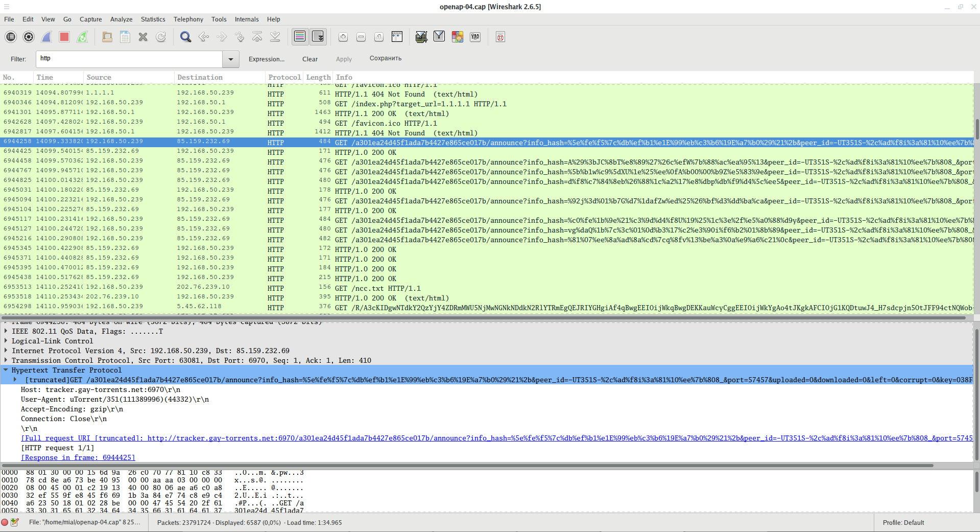Click the Resize columns toolbar icon
Image resolution: width=980 pixels, height=532 pixels.
(397, 37)
